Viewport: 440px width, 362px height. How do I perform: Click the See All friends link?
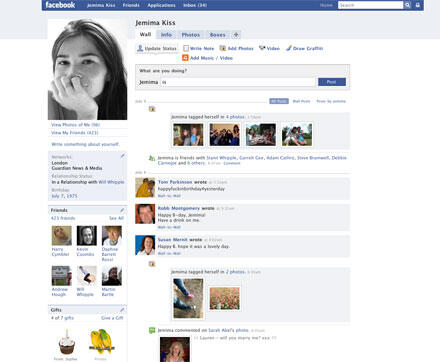point(116,218)
